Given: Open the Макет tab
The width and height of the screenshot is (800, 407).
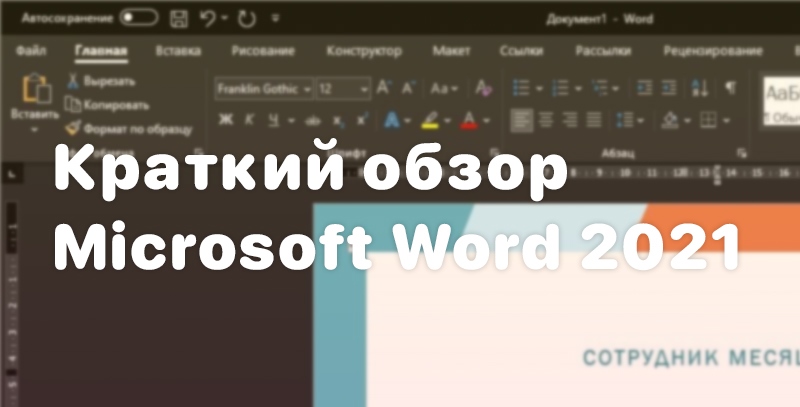Looking at the screenshot, I should point(451,51).
